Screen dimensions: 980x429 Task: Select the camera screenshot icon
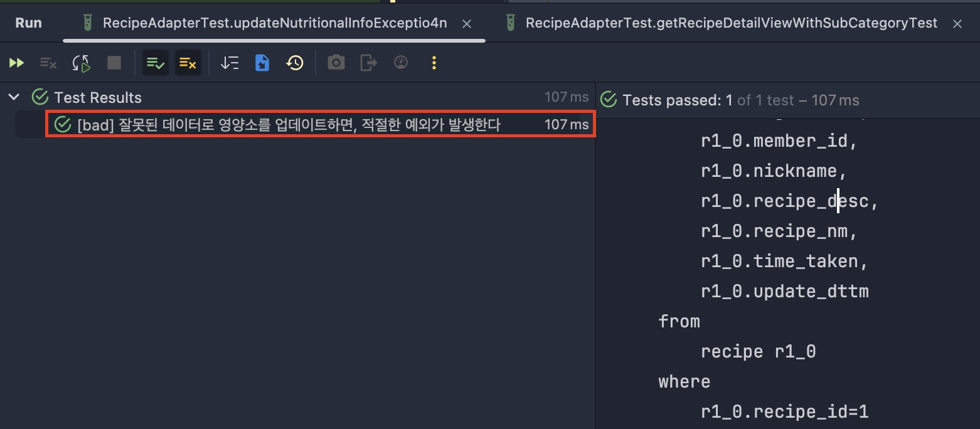click(x=336, y=63)
